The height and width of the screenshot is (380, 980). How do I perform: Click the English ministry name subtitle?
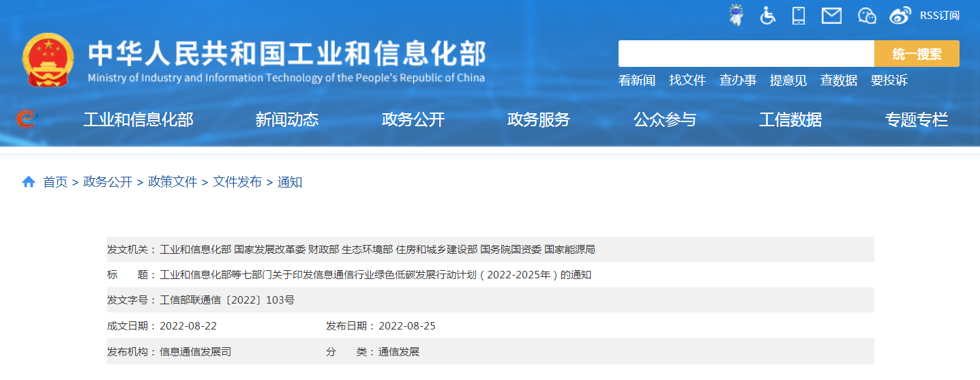click(286, 77)
